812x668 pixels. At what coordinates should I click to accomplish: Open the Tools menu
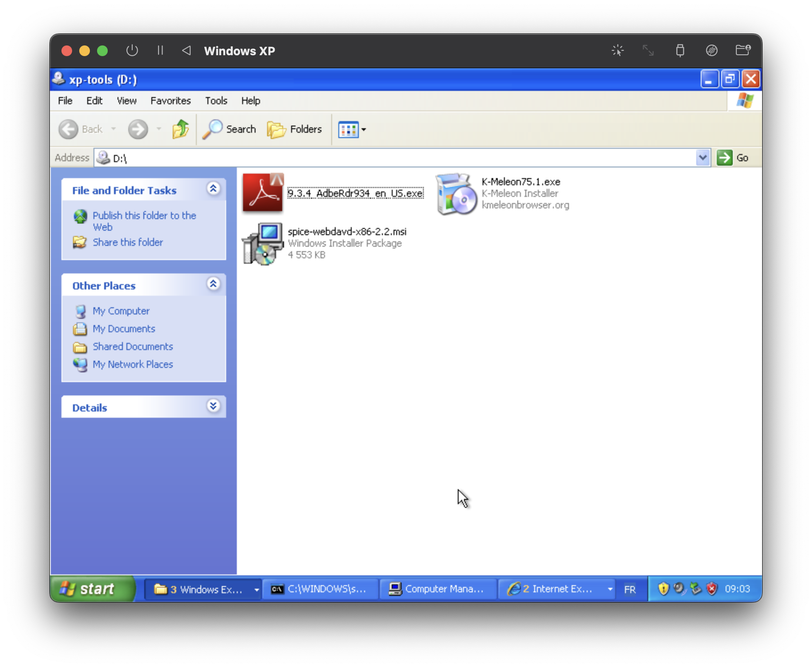[x=216, y=101]
